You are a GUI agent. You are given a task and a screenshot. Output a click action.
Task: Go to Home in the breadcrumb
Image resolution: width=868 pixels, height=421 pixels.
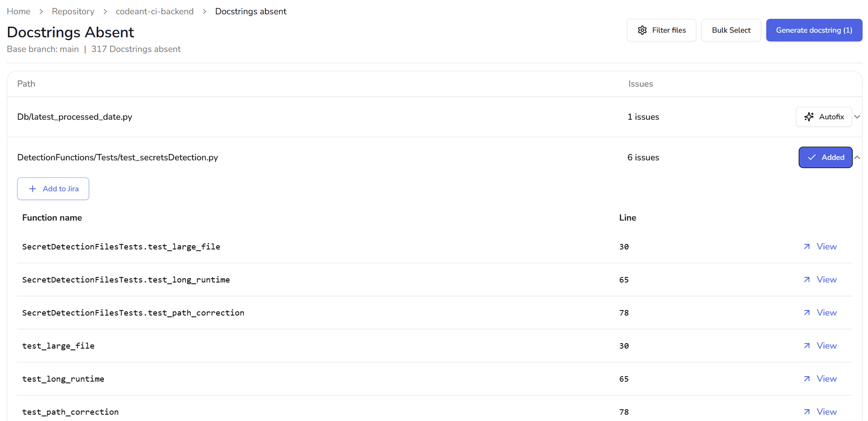pyautogui.click(x=19, y=11)
